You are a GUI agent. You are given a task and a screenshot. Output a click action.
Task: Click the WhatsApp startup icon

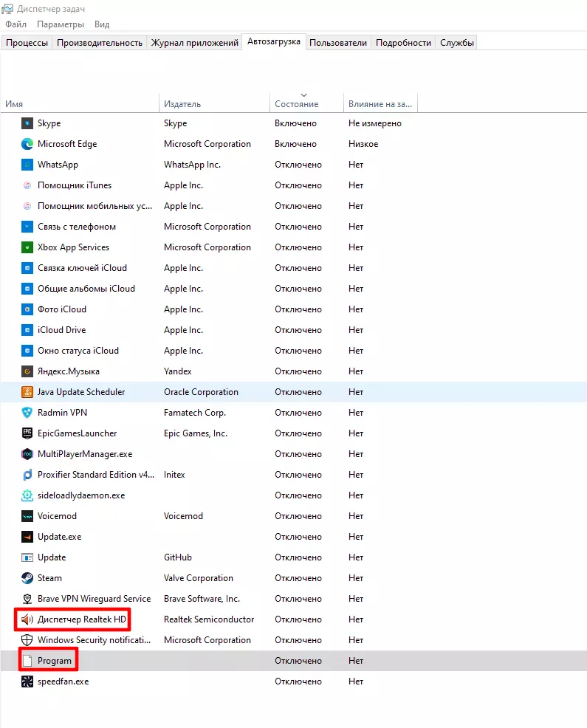pyautogui.click(x=27, y=165)
